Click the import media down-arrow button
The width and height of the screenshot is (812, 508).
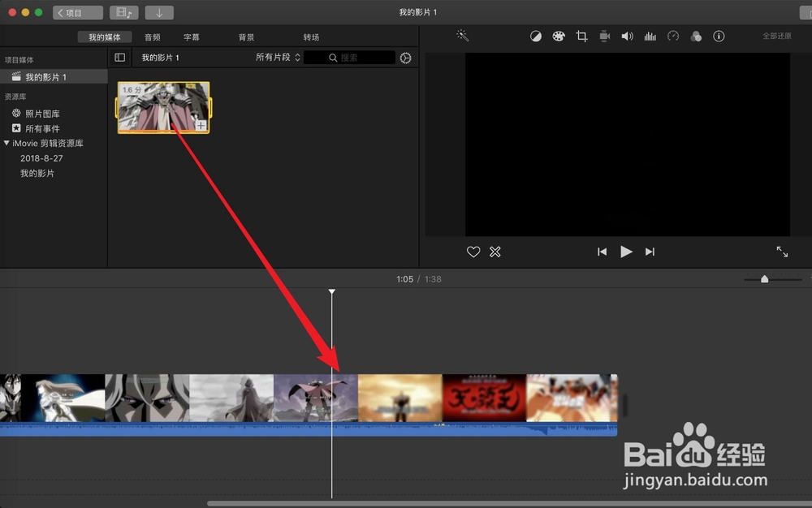pyautogui.click(x=159, y=12)
